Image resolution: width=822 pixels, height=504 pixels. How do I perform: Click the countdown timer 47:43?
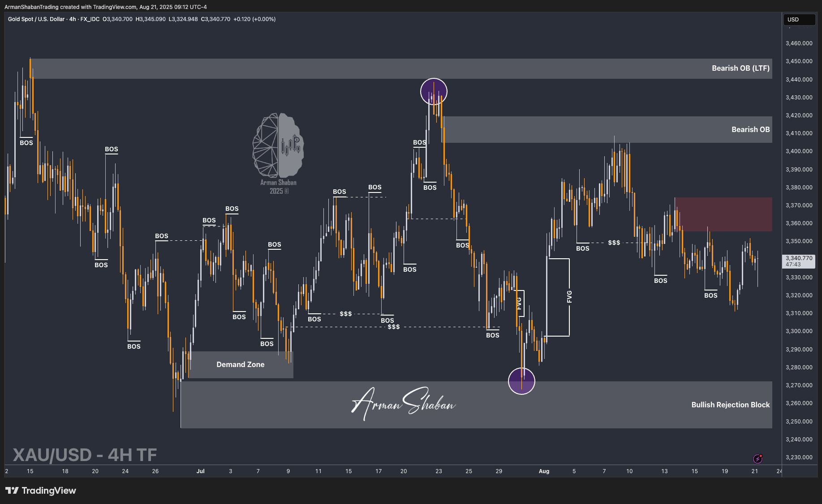click(x=793, y=265)
